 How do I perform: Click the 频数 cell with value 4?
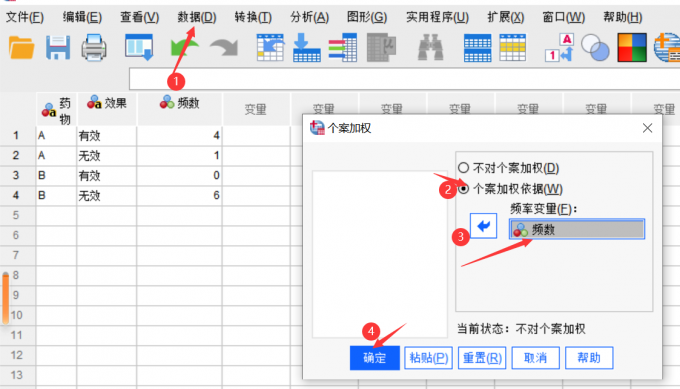(180, 136)
